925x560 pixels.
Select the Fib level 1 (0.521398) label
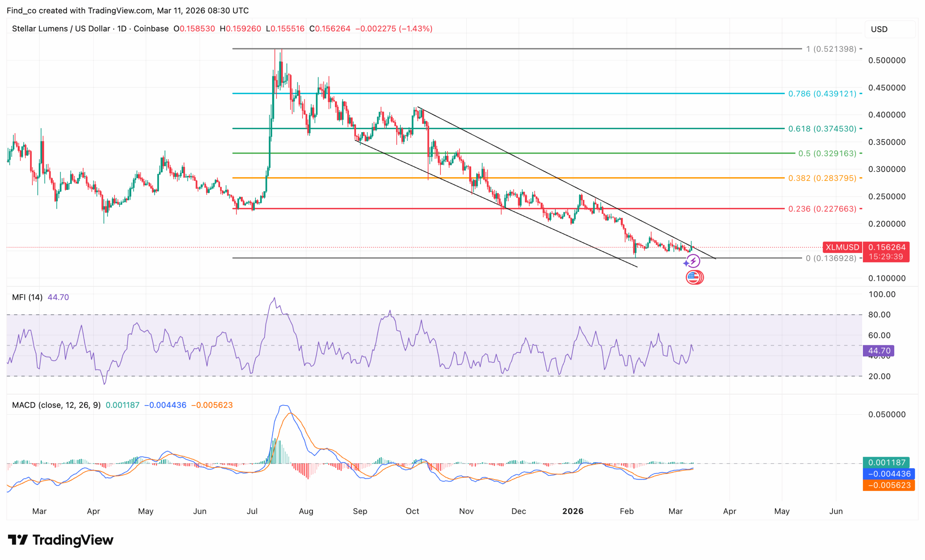pos(831,49)
